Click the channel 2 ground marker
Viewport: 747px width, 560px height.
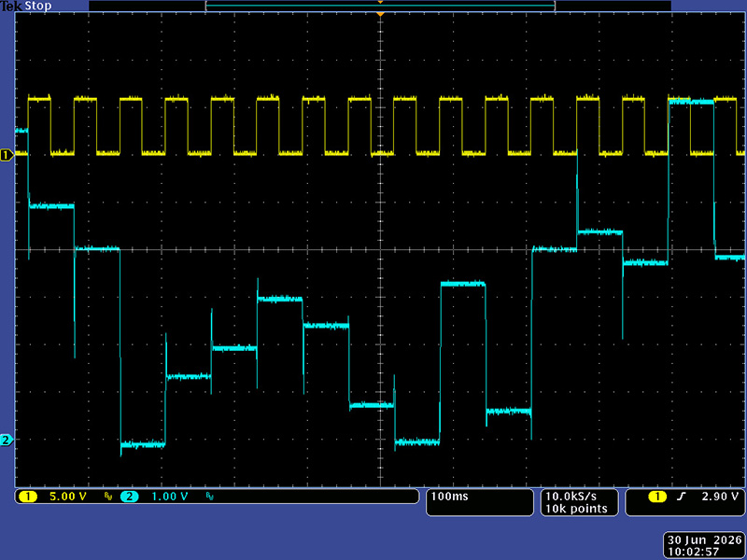coord(7,440)
